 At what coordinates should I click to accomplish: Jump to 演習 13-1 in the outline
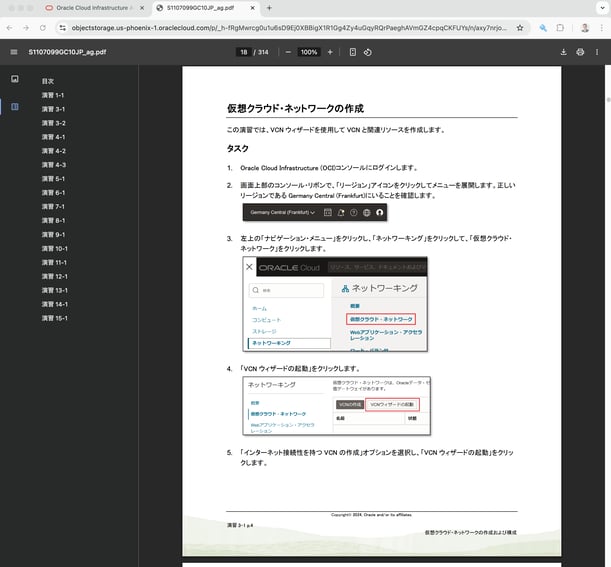click(x=55, y=290)
